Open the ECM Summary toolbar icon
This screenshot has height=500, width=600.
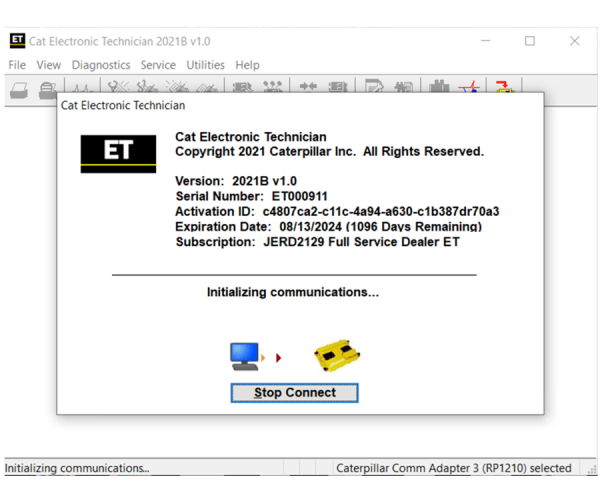(243, 87)
